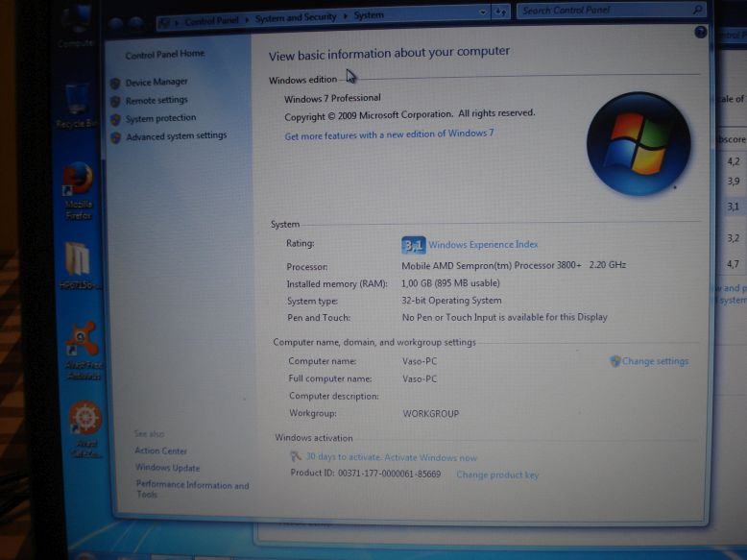The height and width of the screenshot is (560, 747).
Task: Click the refresh button beside address bar
Action: [x=500, y=12]
